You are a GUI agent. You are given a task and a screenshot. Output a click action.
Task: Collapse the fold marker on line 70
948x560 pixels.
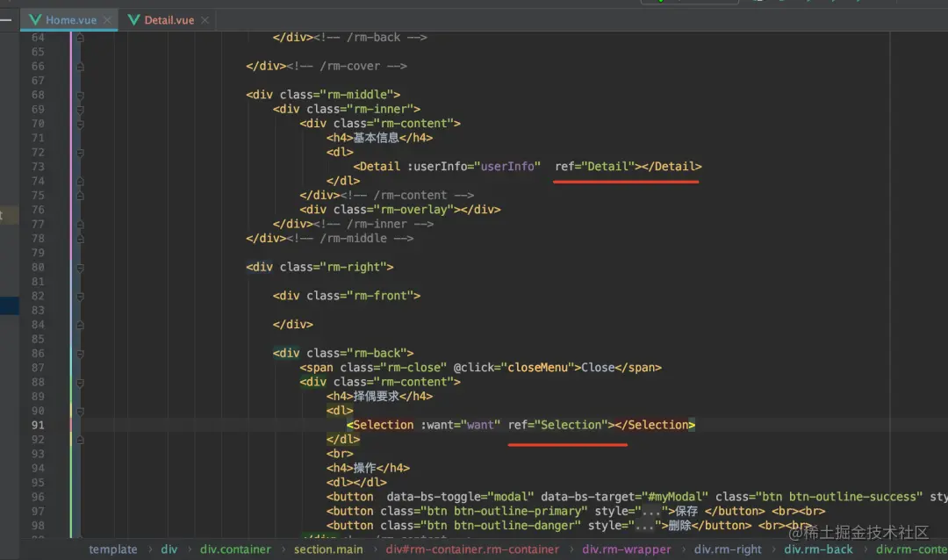(80, 124)
